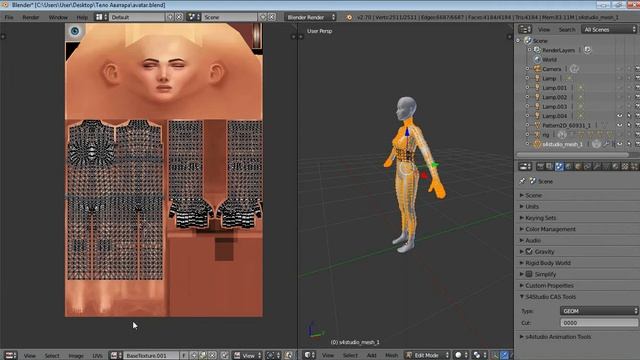Viewport: 640px width, 360px height.
Task: Expand the Custom Properties panel
Action: pyautogui.click(x=549, y=285)
